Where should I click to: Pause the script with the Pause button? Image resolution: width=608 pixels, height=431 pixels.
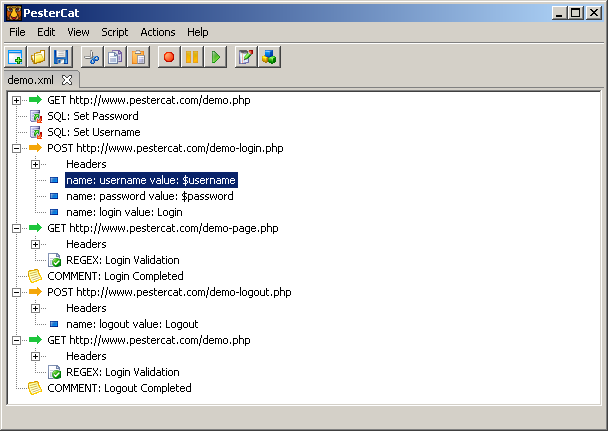coord(192,57)
